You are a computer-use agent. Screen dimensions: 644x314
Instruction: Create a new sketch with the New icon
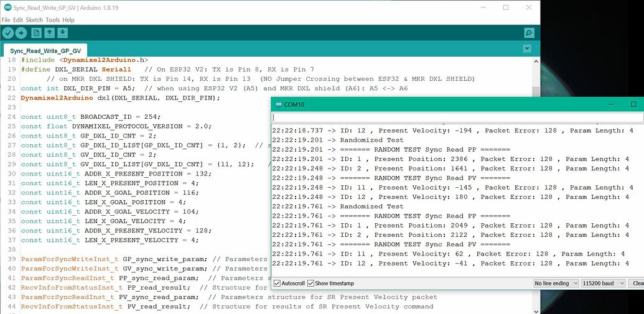(x=36, y=33)
